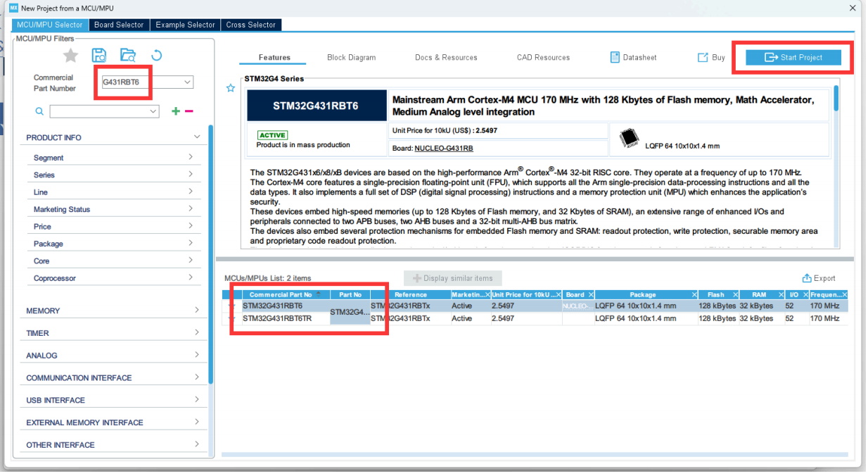Select the STM32G431RBT6TR row in the MCU list
This screenshot has height=476, width=868.
click(536, 318)
